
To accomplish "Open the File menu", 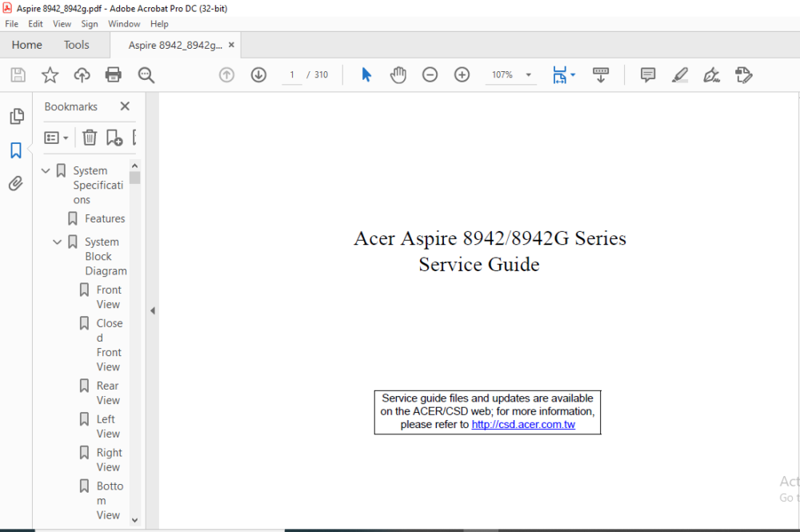I will 12,24.
